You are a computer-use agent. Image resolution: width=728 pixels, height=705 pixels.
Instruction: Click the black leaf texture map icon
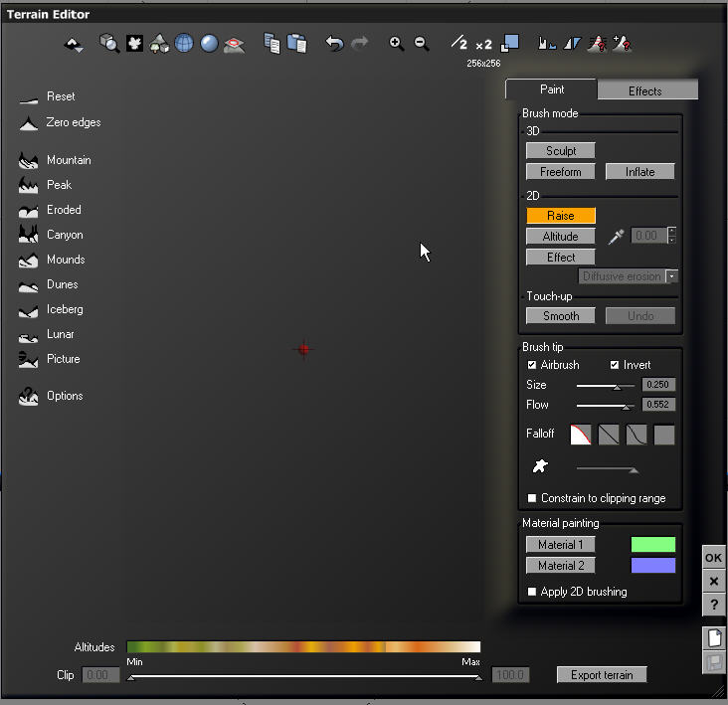(x=134, y=44)
